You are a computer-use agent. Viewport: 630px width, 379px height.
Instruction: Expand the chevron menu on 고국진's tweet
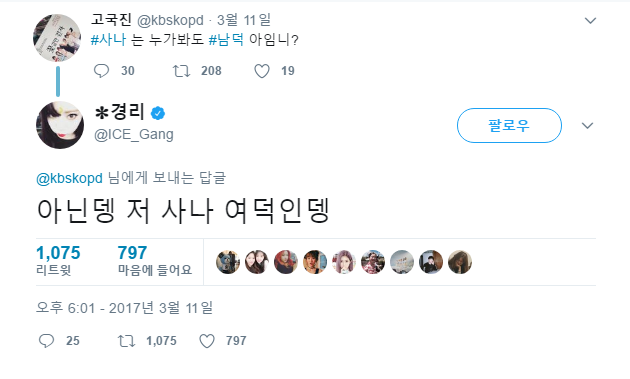tap(590, 20)
